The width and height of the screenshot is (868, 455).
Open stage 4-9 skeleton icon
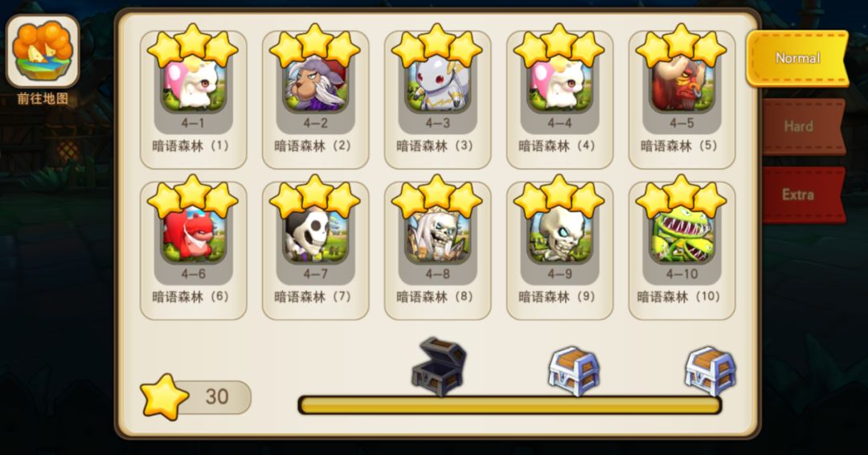click(559, 234)
